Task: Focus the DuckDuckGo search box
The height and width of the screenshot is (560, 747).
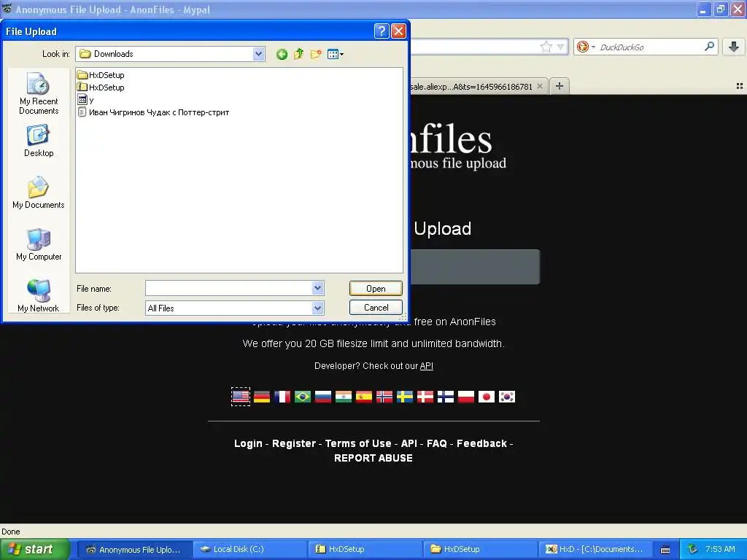Action: [650, 47]
